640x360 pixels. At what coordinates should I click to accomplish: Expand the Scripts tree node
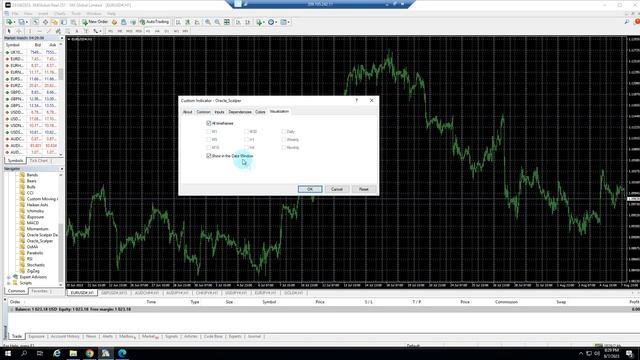9,283
